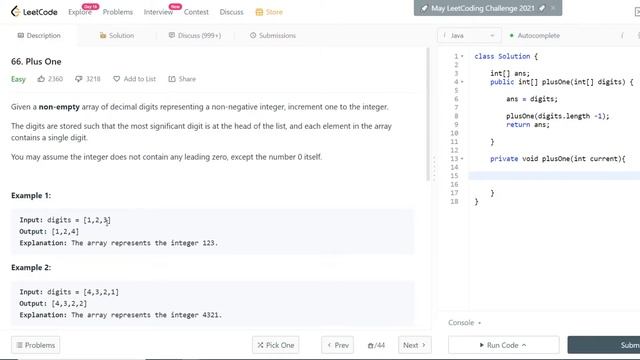Screen dimensions: 640x360
Task: Click the Share icon
Action: point(172,79)
